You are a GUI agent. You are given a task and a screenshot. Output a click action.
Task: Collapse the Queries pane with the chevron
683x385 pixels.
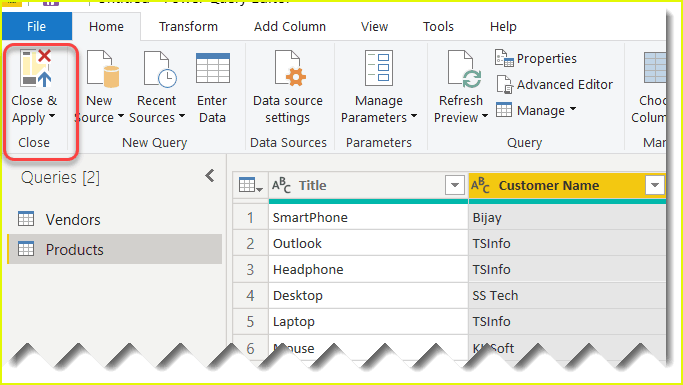210,176
